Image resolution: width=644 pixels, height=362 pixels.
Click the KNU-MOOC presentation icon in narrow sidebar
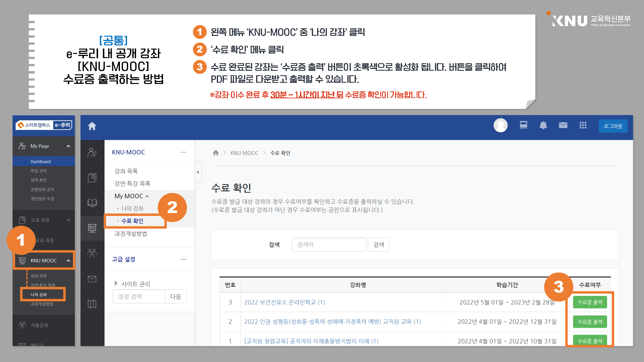pos(92,228)
